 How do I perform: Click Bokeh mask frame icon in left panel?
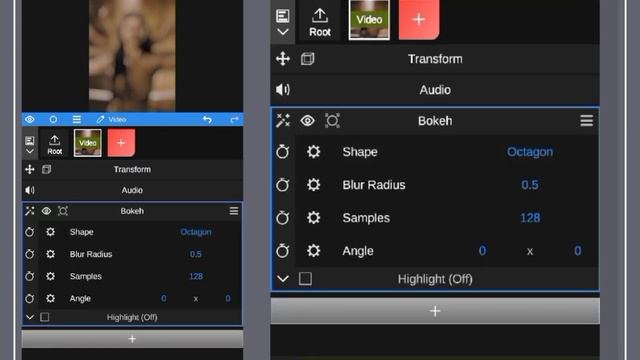pyautogui.click(x=62, y=211)
